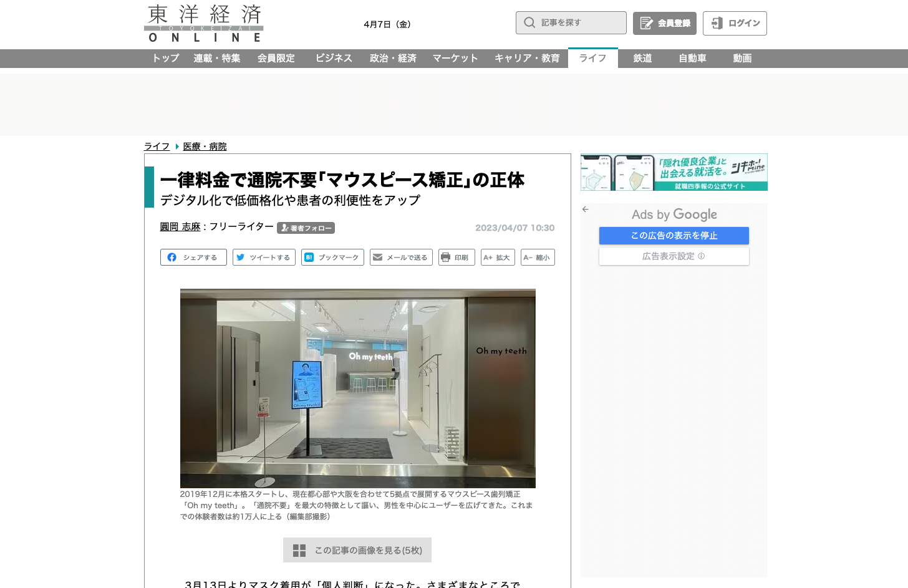Click the search magnifier icon

529,22
